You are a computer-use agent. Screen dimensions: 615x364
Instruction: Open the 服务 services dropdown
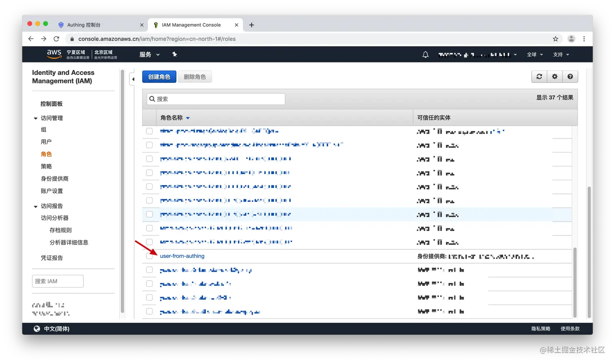[149, 54]
